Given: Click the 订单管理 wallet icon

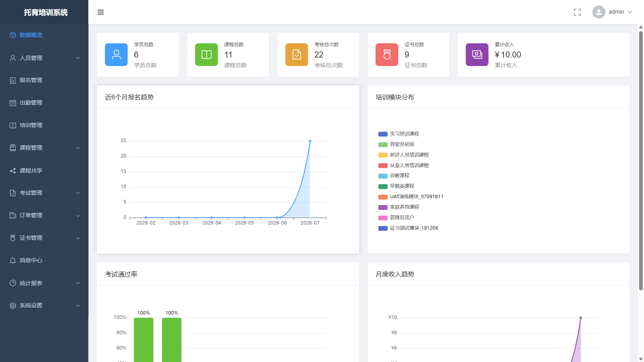Looking at the screenshot, I should click(x=13, y=216).
